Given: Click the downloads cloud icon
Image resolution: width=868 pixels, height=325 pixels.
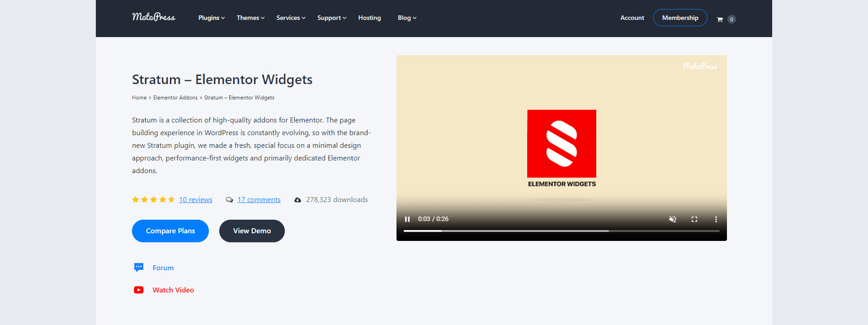Looking at the screenshot, I should pos(298,200).
